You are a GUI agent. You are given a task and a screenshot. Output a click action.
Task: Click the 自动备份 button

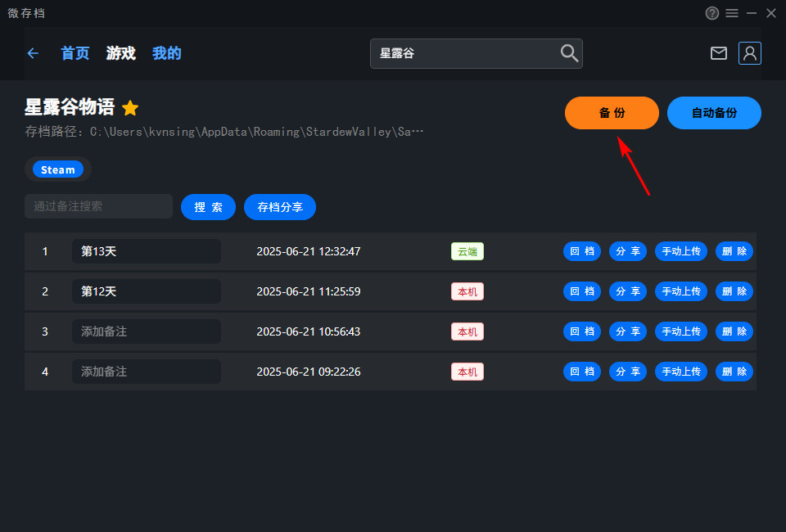[714, 113]
